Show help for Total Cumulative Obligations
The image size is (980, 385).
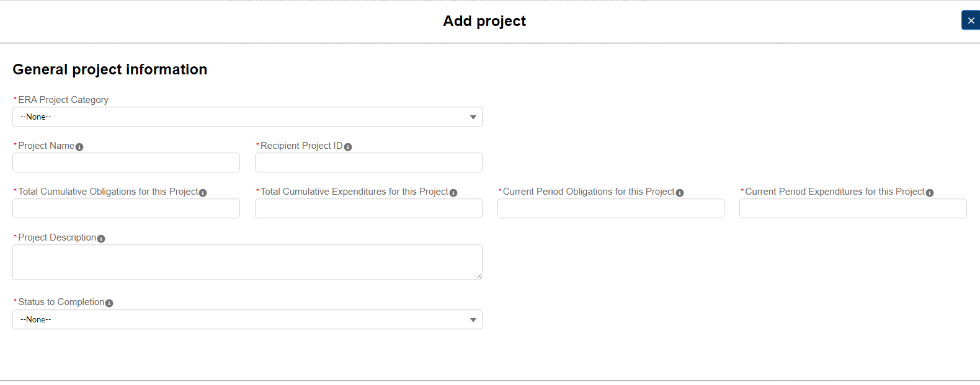click(203, 193)
